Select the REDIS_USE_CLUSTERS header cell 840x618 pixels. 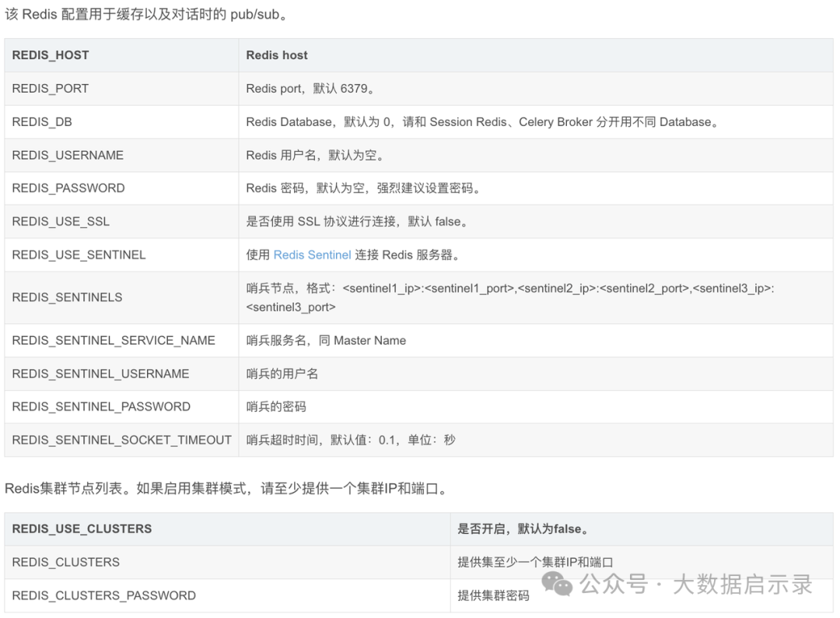[x=228, y=529]
